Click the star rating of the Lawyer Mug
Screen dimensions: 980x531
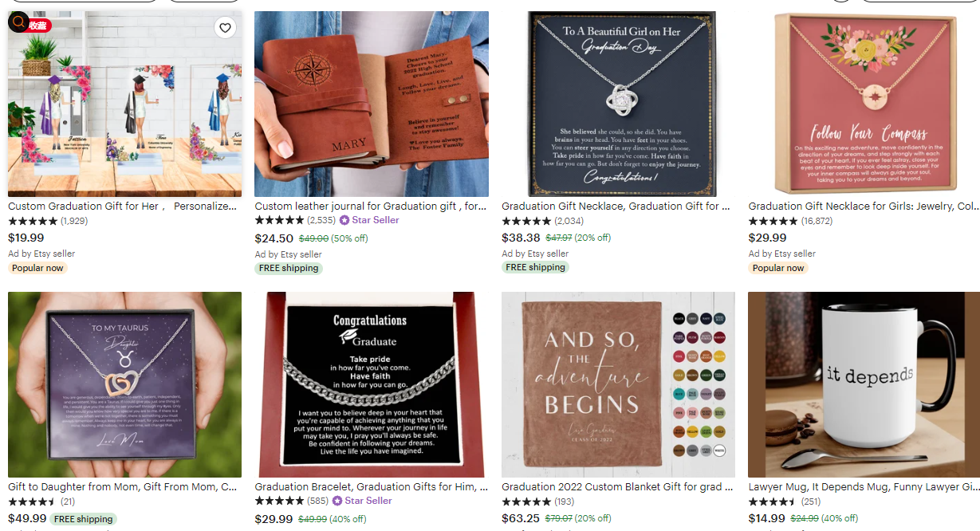pyautogui.click(x=773, y=501)
